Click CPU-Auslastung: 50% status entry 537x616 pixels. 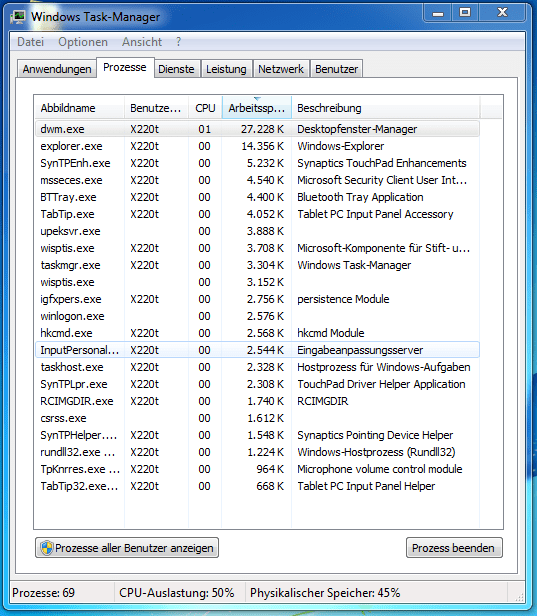[177, 592]
